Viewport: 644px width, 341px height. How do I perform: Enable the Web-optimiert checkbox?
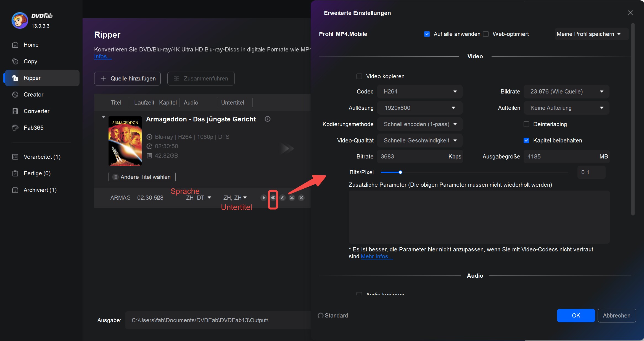486,34
